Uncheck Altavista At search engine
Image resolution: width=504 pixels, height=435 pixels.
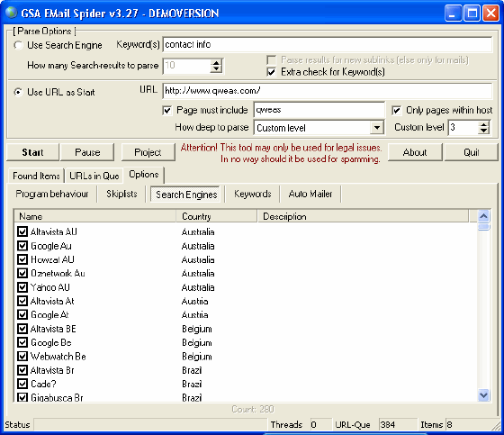22,301
